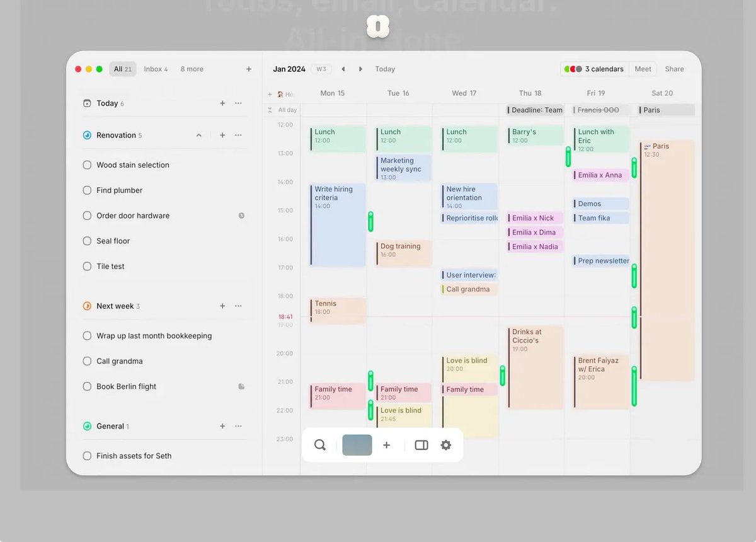This screenshot has width=756, height=542.
Task: Open Emilia x Anna meeting
Action: (601, 175)
